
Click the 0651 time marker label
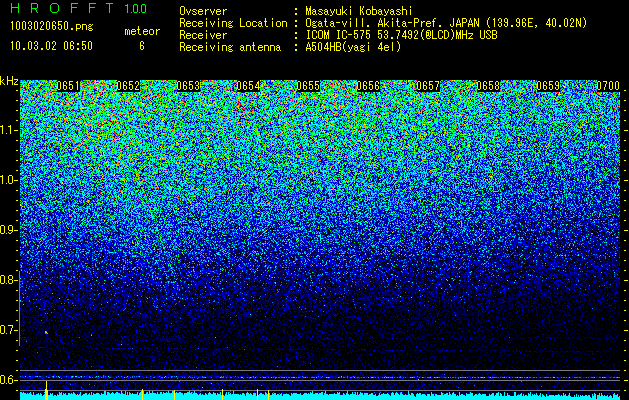68,86
